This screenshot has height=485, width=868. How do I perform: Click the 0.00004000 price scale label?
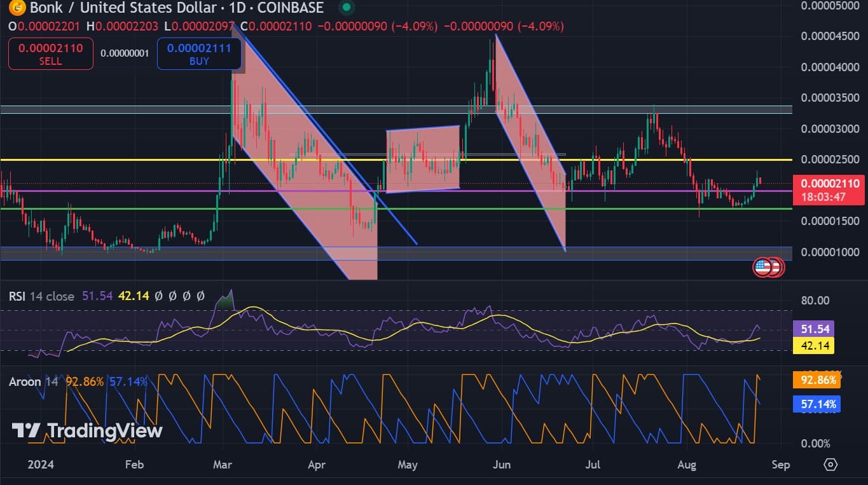[830, 67]
